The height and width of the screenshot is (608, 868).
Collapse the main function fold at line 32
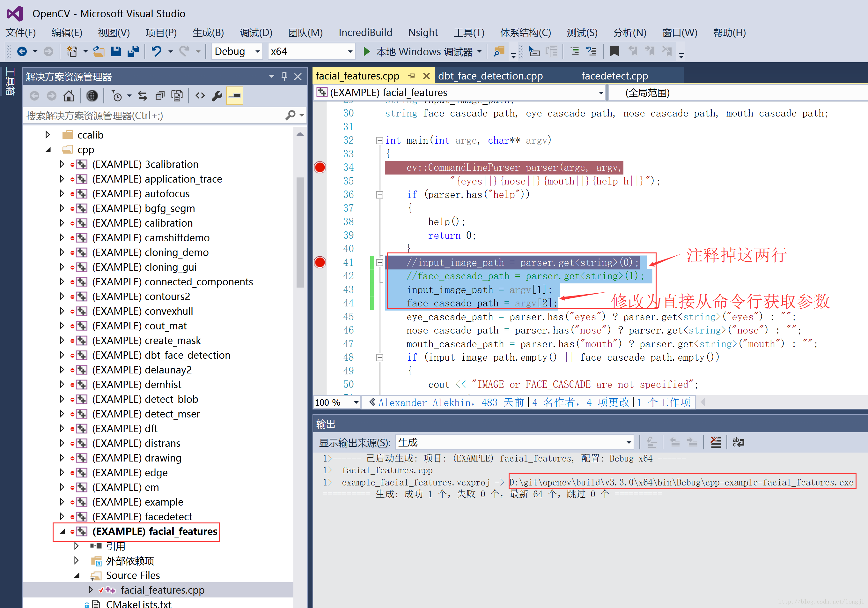(379, 141)
